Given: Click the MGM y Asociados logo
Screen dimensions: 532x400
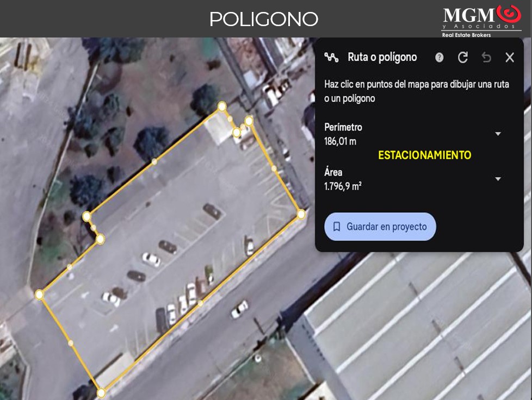Looking at the screenshot, I should pyautogui.click(x=481, y=21).
